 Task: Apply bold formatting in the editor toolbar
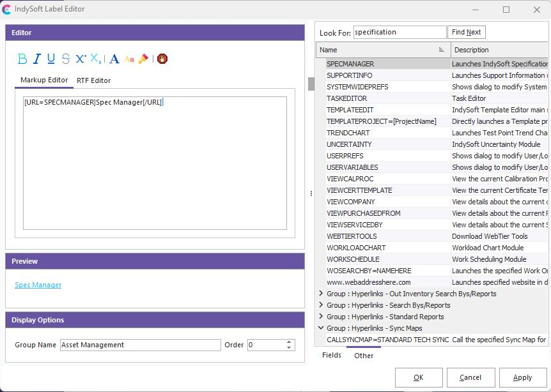[x=22, y=59]
